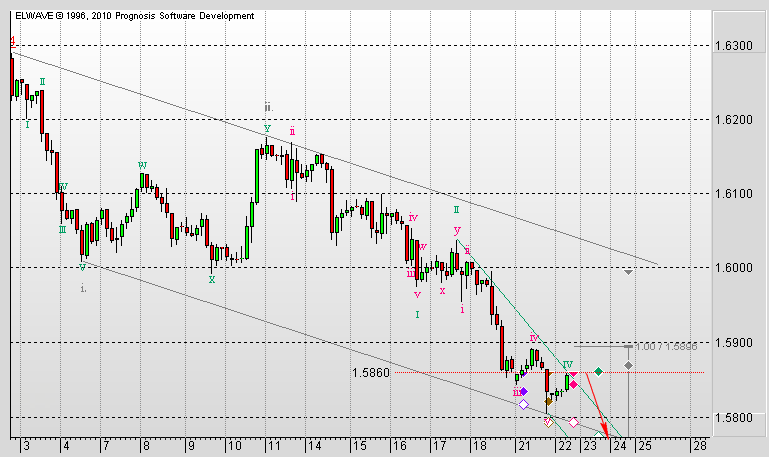Click the green 'W' wave label
Screen dimensions: 769x457
pyautogui.click(x=143, y=165)
